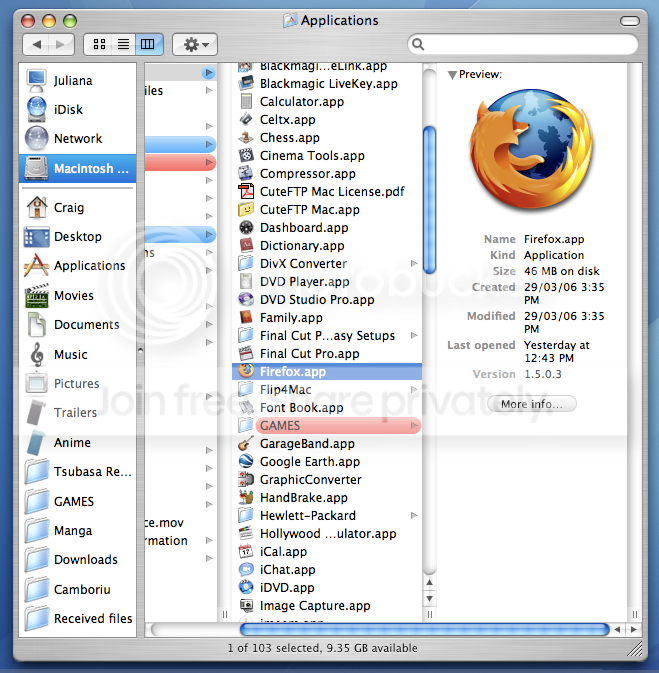Select the highlighted Firefox.app row
This screenshot has height=673, width=659.
(327, 372)
